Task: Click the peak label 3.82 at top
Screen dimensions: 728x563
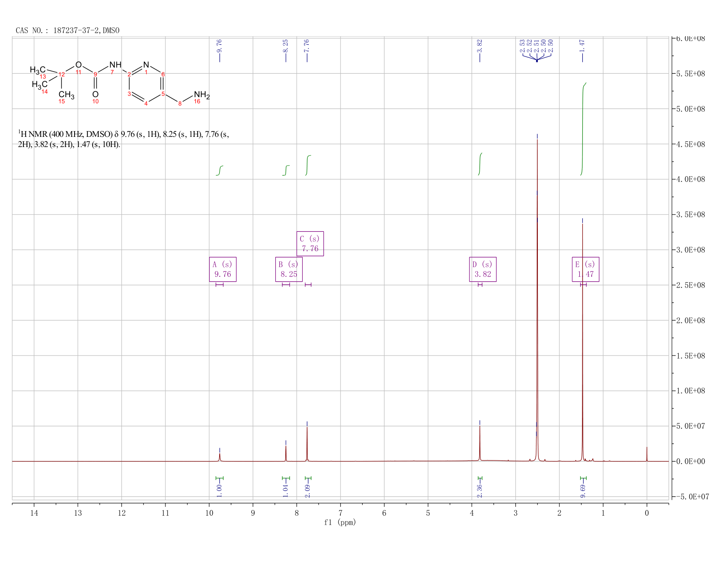Action: click(480, 45)
